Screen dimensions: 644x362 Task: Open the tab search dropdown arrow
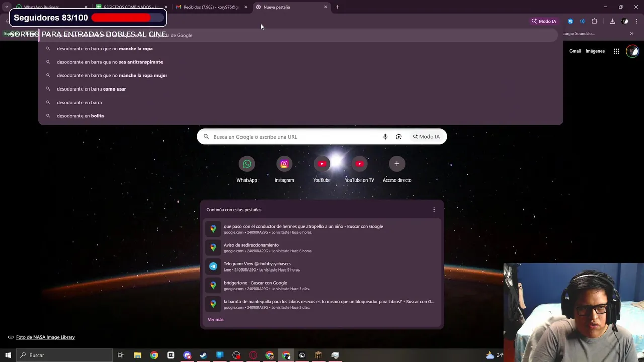click(7, 7)
